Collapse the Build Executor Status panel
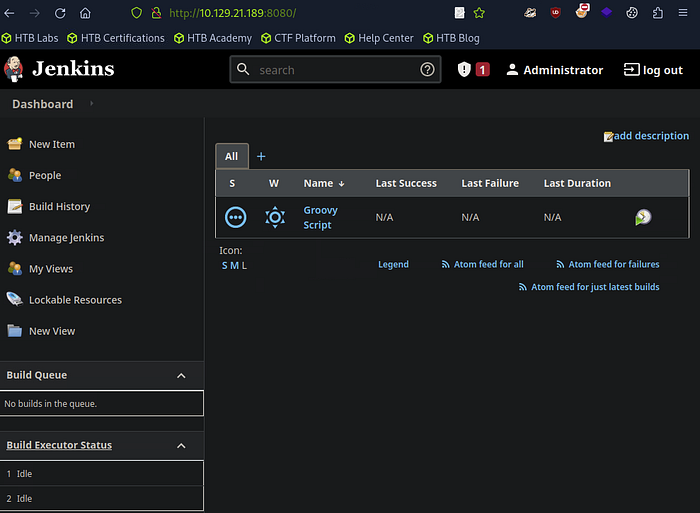Screen dimensions: 700x513 click(x=181, y=446)
